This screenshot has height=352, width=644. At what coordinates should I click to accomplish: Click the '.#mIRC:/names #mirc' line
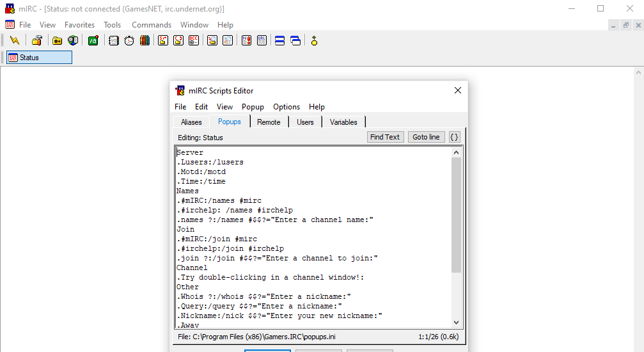coord(219,200)
